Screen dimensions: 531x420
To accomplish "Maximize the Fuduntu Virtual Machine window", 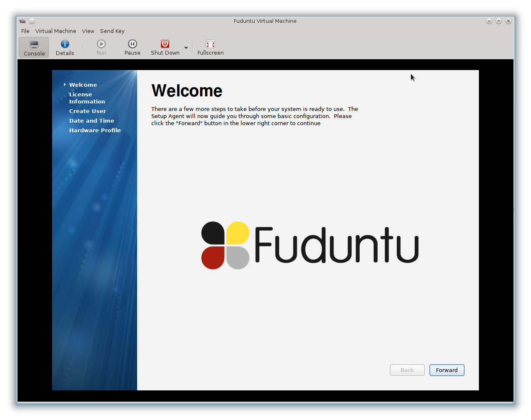I will coord(498,21).
